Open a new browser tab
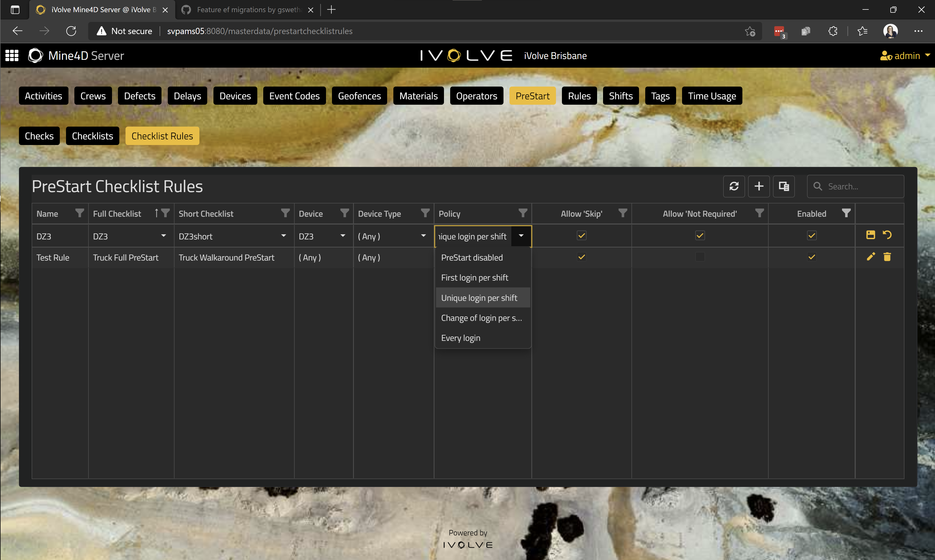This screenshot has width=935, height=560. pyautogui.click(x=331, y=10)
